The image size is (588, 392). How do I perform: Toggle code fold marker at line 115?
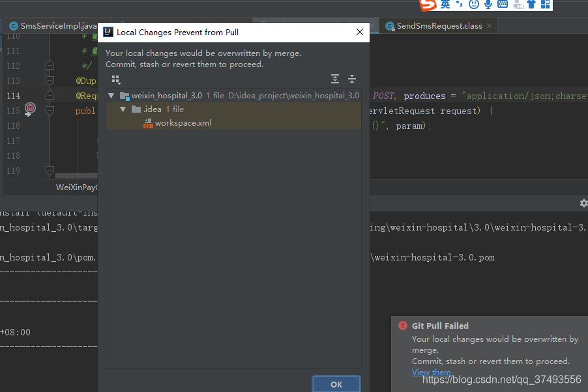[x=50, y=110]
